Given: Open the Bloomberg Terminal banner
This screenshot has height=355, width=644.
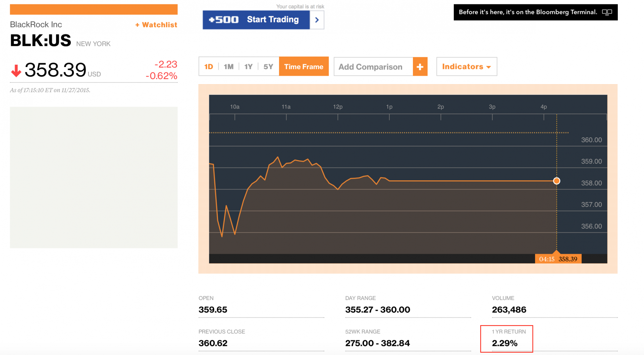Looking at the screenshot, I should click(x=528, y=12).
